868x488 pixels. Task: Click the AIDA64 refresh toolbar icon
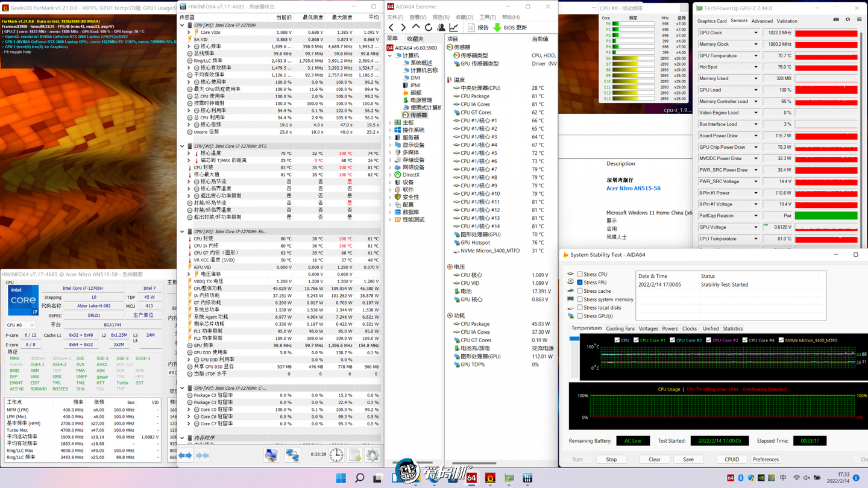(x=429, y=28)
